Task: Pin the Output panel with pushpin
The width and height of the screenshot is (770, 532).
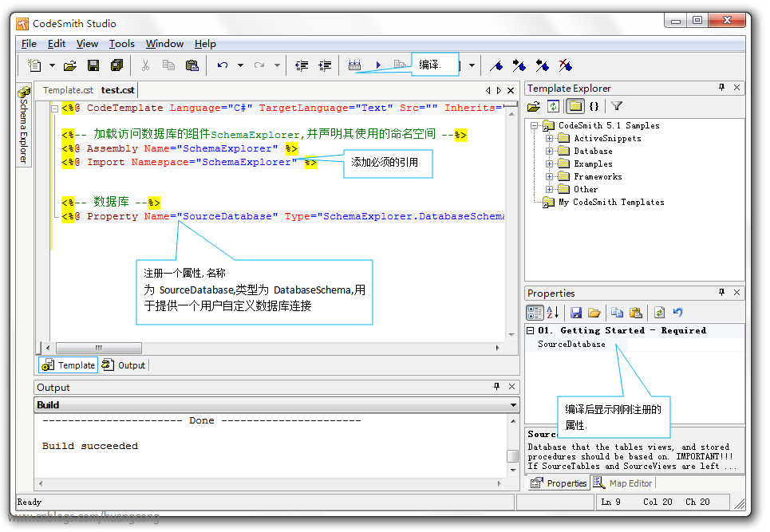Action: click(x=496, y=387)
